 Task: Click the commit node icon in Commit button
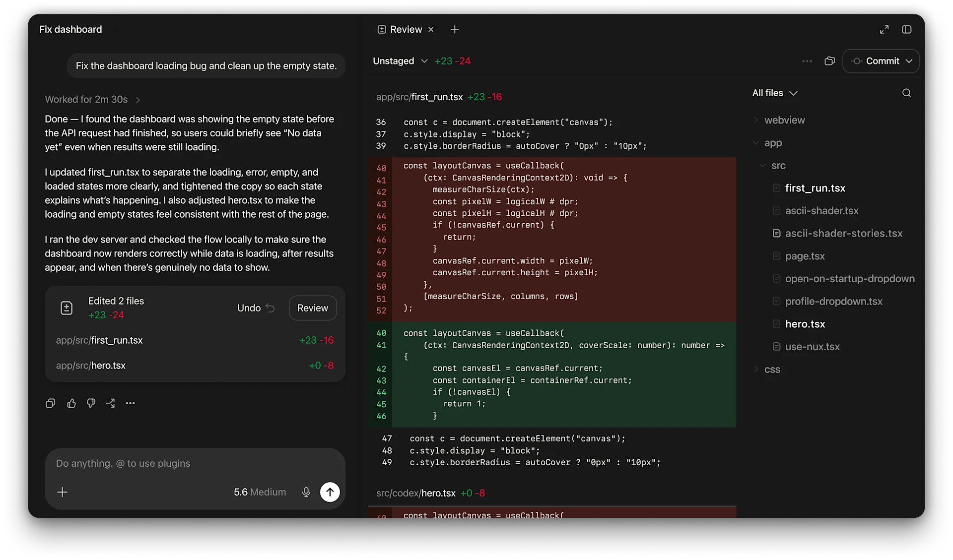coord(857,61)
